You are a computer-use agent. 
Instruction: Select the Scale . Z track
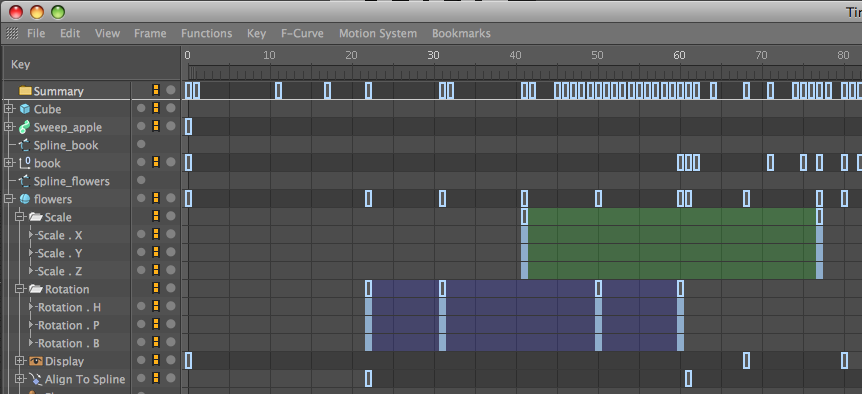coord(60,271)
